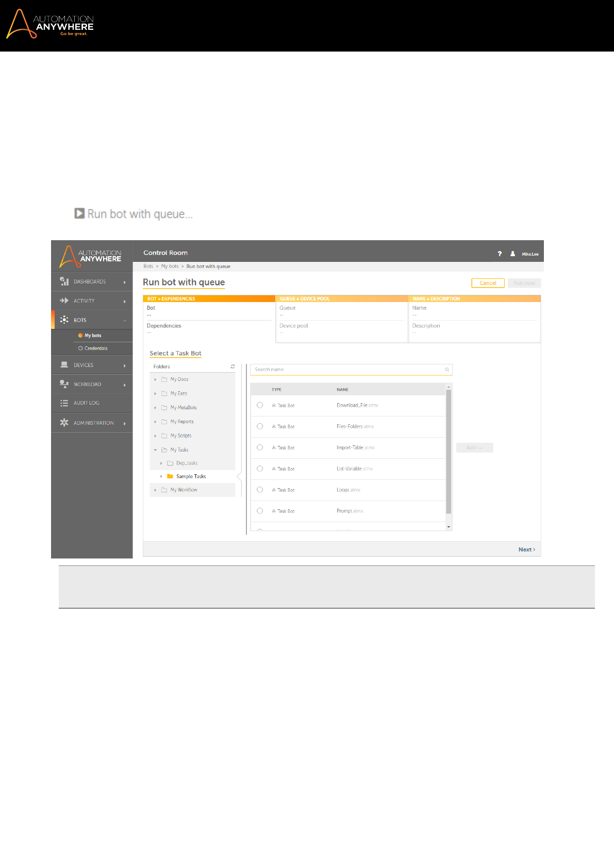Click the Sample Tasks yellow folder icon
This screenshot has height=868, width=614.
point(170,476)
